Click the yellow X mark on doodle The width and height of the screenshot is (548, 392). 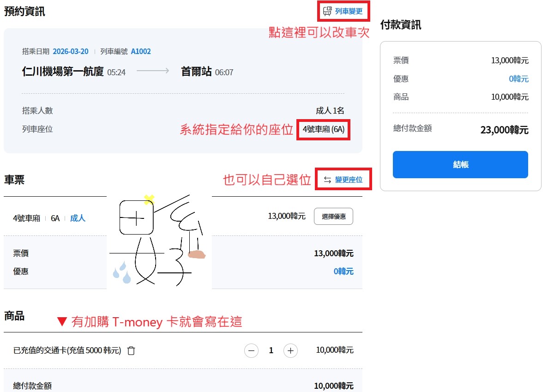[x=149, y=199]
